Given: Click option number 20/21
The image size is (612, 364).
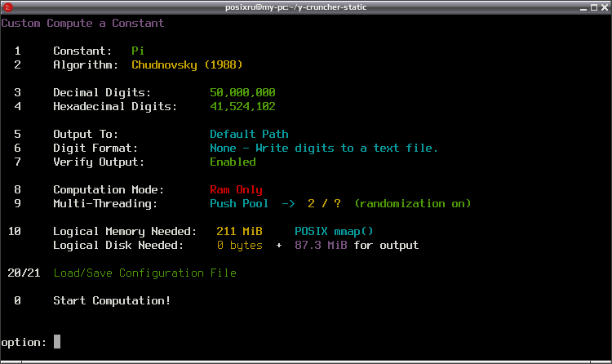Looking at the screenshot, I should (x=24, y=273).
